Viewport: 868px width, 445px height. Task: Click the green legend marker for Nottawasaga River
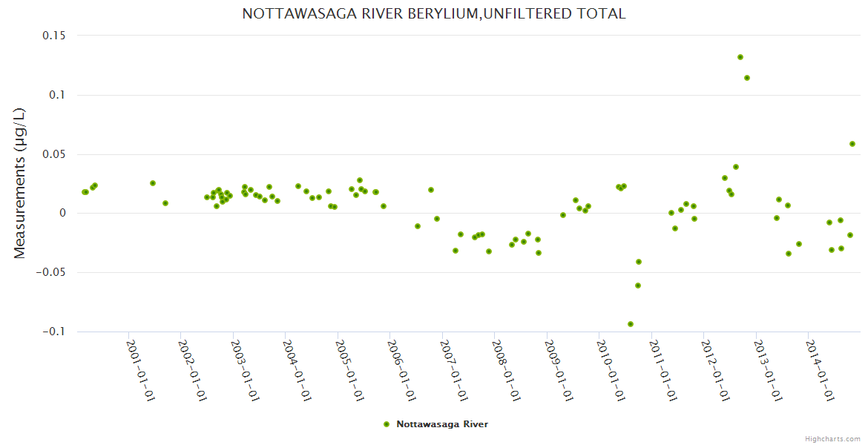[387, 424]
